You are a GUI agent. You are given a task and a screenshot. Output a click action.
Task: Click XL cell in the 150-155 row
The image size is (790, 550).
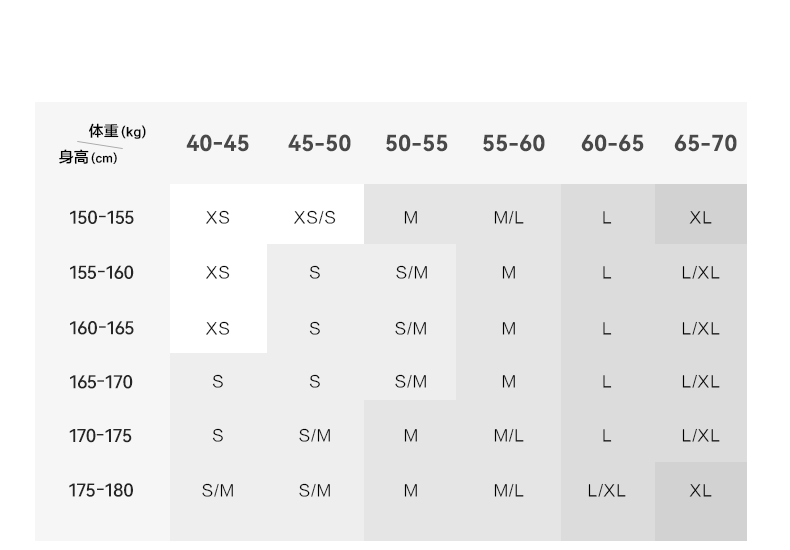pyautogui.click(x=700, y=218)
